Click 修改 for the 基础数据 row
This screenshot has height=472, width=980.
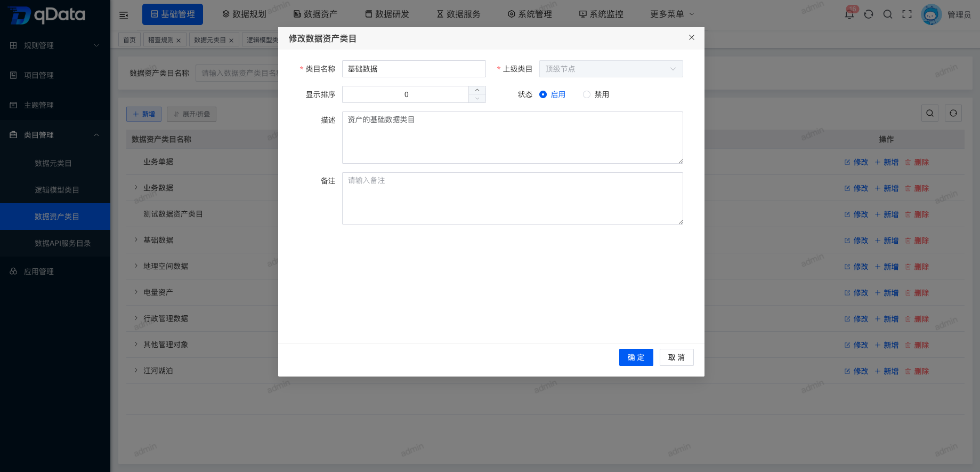click(x=856, y=241)
